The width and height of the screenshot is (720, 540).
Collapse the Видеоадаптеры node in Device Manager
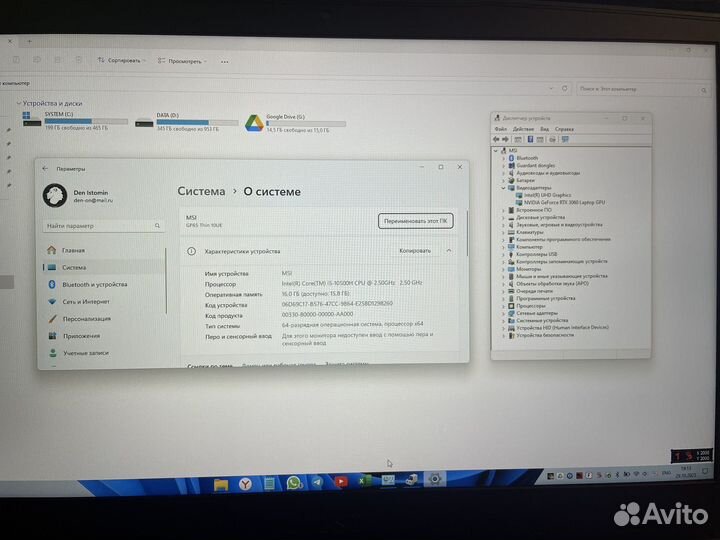[x=504, y=188]
